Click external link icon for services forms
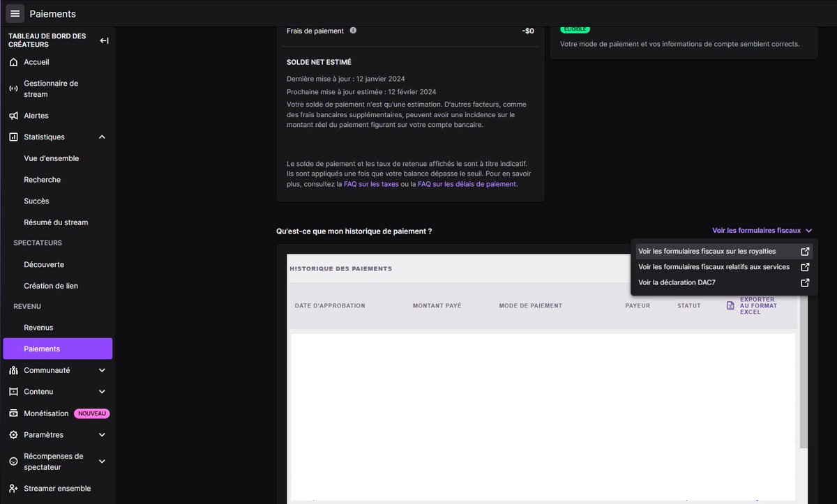This screenshot has width=837, height=504. (x=805, y=267)
